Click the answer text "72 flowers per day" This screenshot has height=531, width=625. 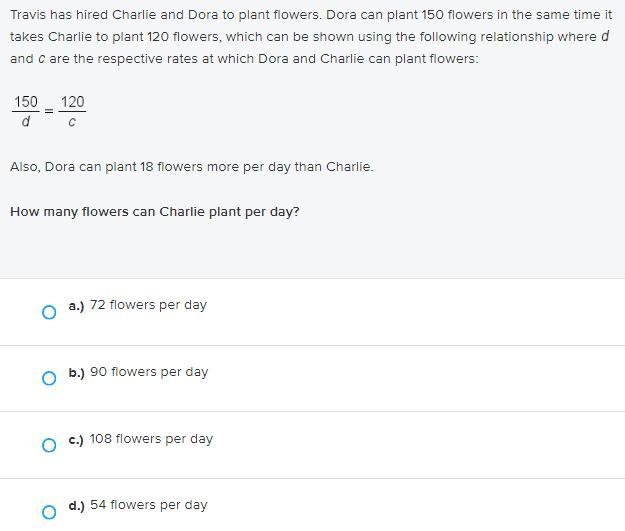[148, 305]
